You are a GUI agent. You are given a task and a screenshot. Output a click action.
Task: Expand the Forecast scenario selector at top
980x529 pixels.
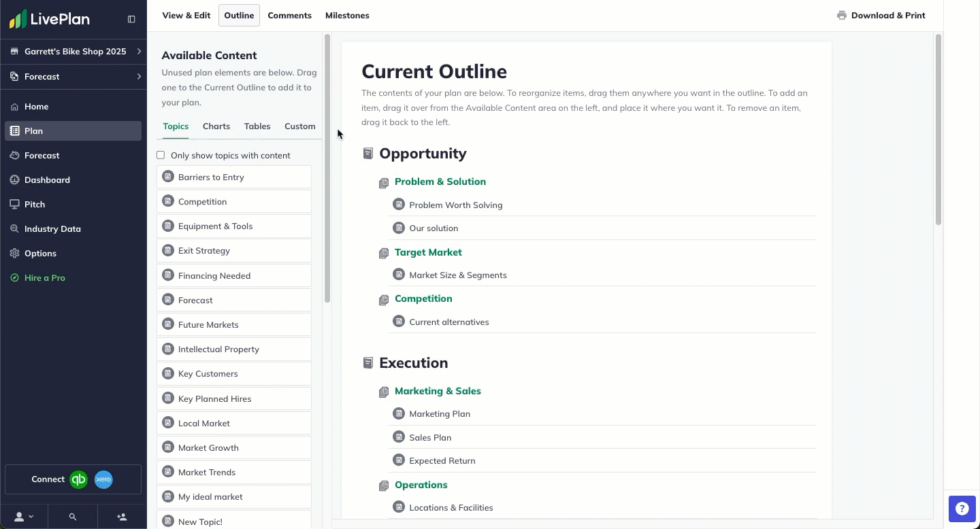pos(73,77)
